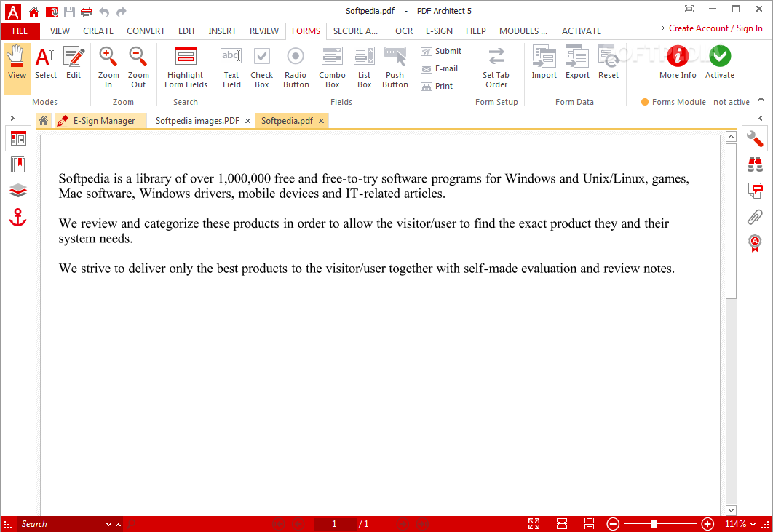Open the page thumbnails side panel
The image size is (773, 532).
pos(18,139)
